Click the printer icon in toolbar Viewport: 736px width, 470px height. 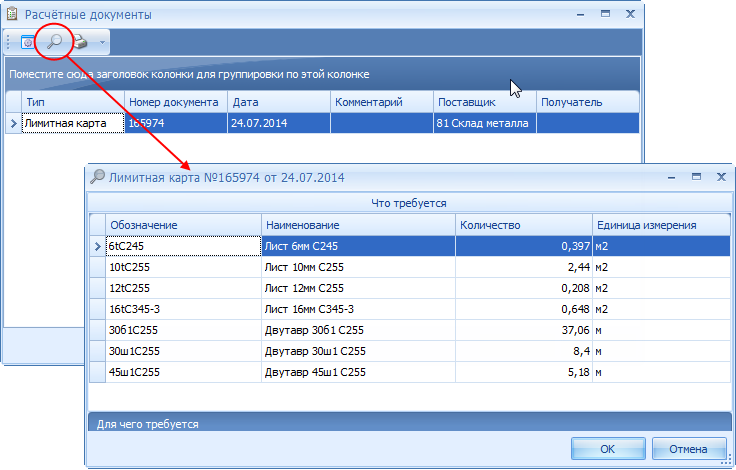click(x=80, y=42)
